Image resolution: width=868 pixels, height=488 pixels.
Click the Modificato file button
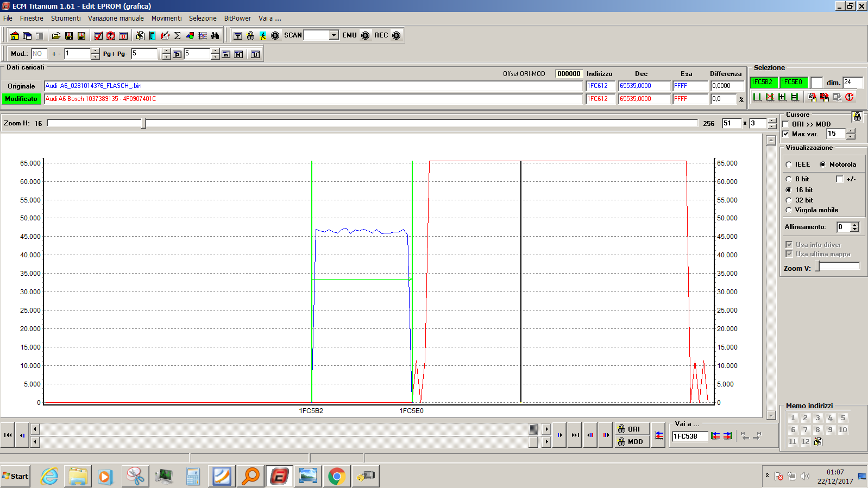coord(21,99)
